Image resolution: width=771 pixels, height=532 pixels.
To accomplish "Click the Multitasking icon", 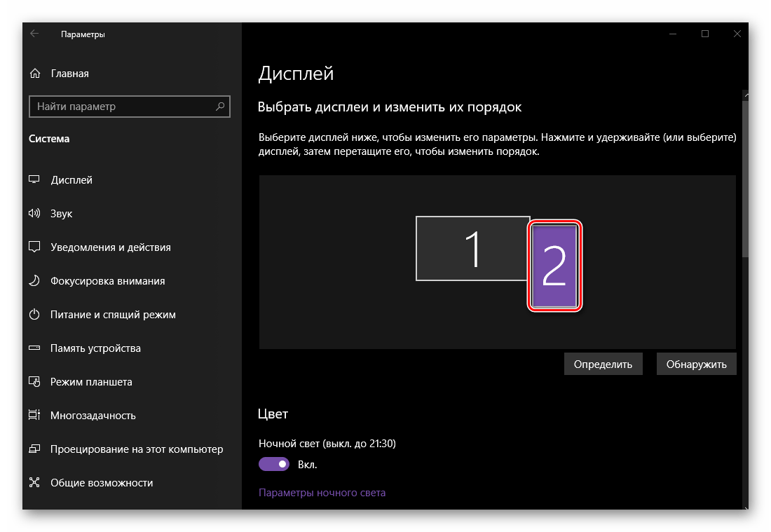I will tap(34, 415).
